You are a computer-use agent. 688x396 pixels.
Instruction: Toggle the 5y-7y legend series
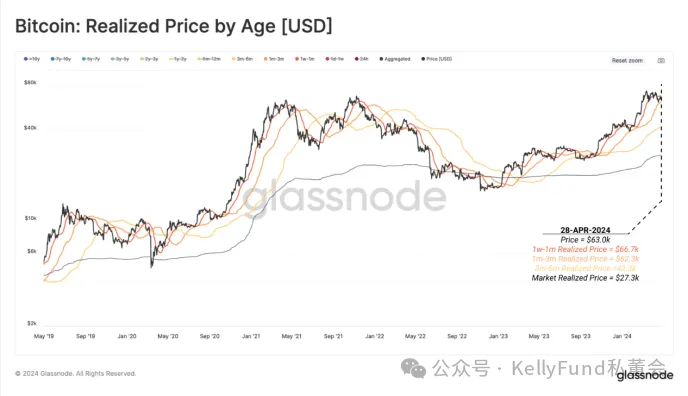91,59
